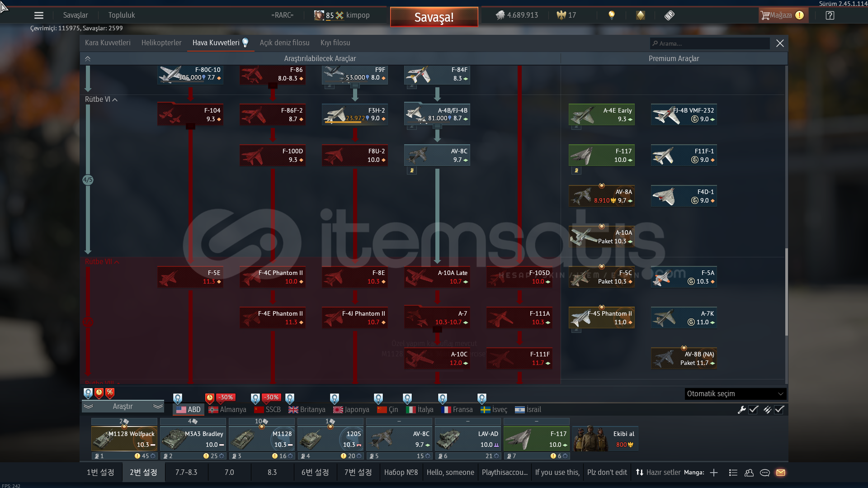
Task: Click right chevrons on the Araştır bar
Action: (x=158, y=407)
